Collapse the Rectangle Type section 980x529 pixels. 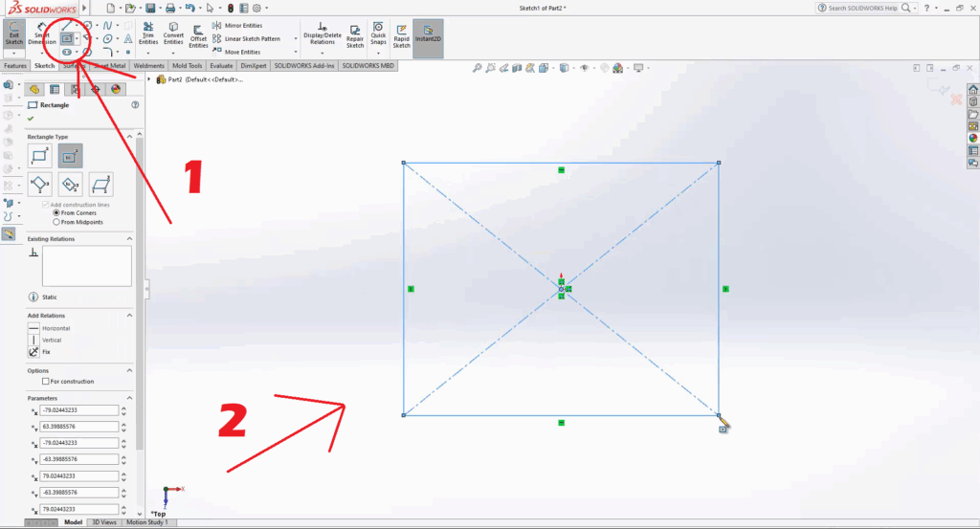[129, 137]
